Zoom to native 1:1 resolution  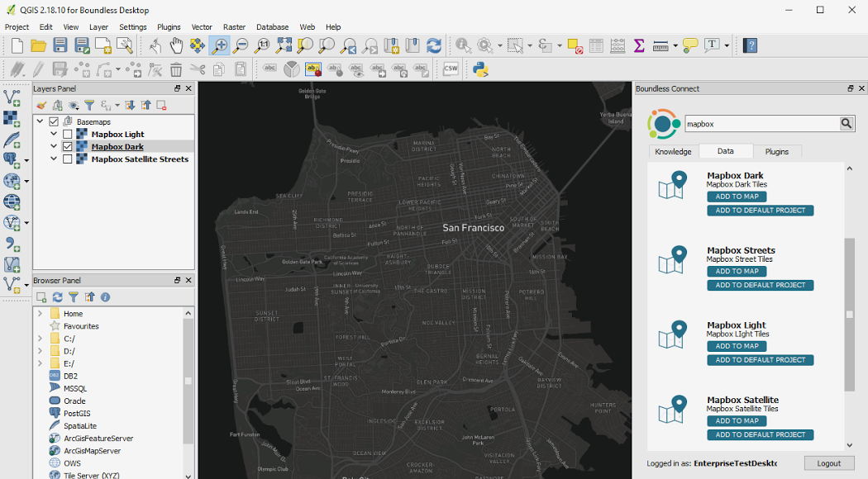tap(262, 46)
